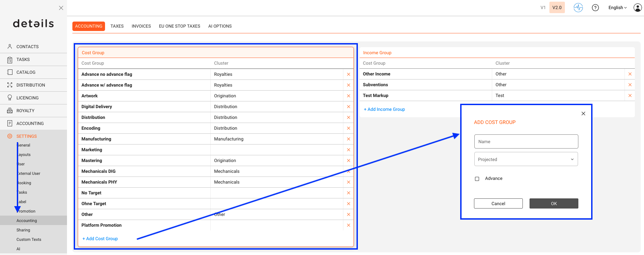This screenshot has width=644, height=255.
Task: Click the details logo
Action: point(33,24)
